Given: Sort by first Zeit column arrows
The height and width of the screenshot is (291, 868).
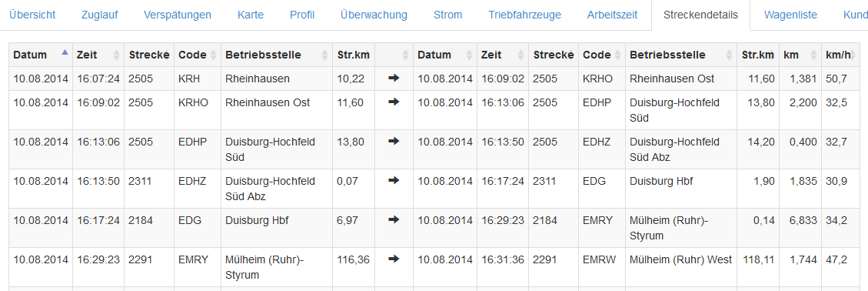Looking at the screenshot, I should 116,55.
